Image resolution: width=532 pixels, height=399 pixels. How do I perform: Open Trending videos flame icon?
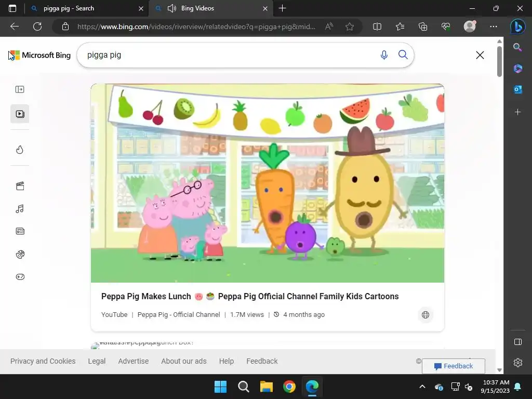(x=20, y=150)
